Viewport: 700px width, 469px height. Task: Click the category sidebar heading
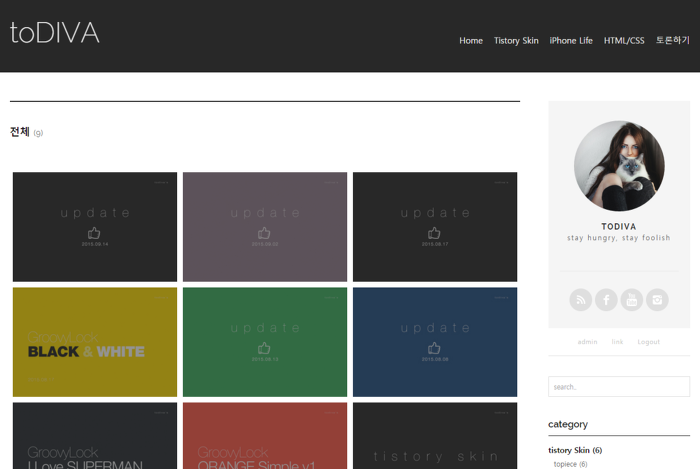568,424
